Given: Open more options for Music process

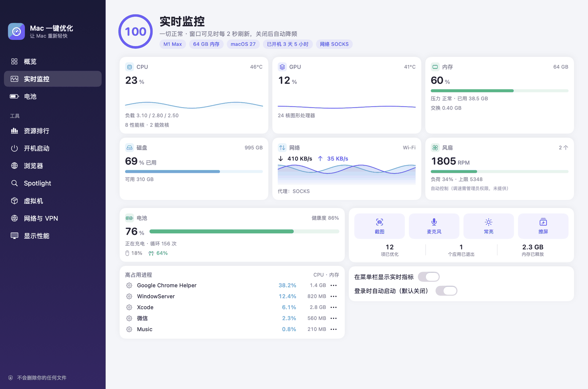Looking at the screenshot, I should pos(334,329).
